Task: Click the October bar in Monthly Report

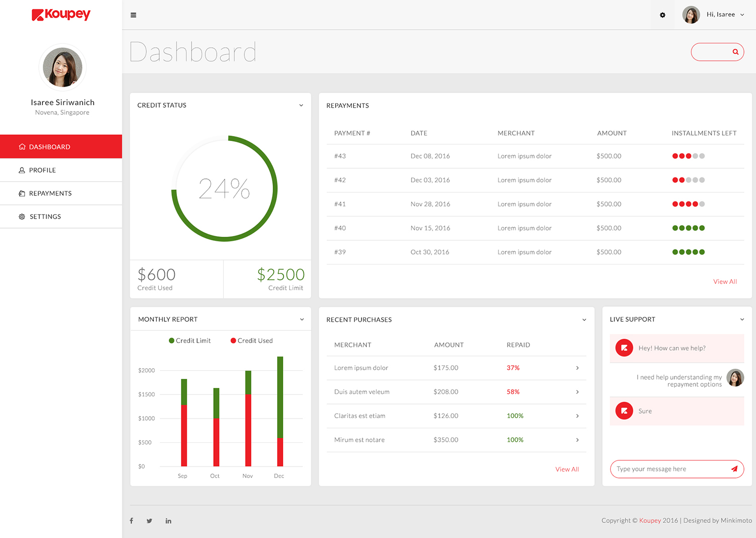Action: 216,427
